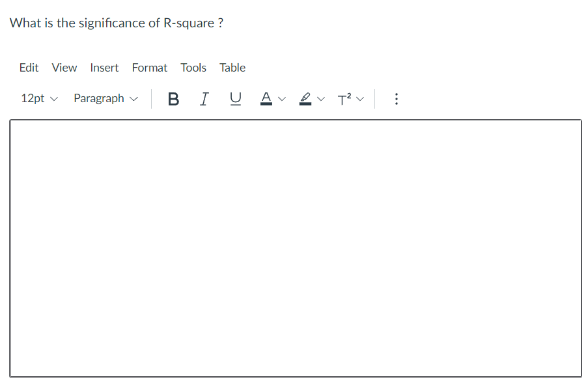Apply underline formatting

pos(235,98)
